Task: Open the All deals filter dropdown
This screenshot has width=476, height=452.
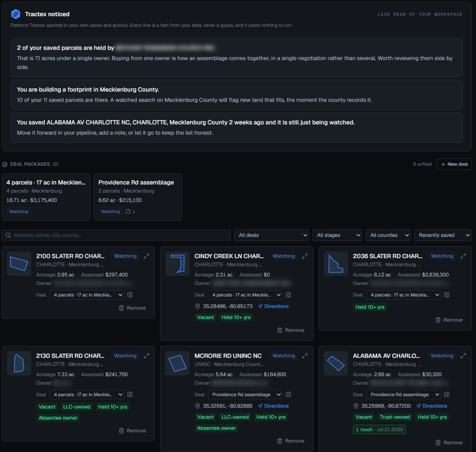Action: 271,235
